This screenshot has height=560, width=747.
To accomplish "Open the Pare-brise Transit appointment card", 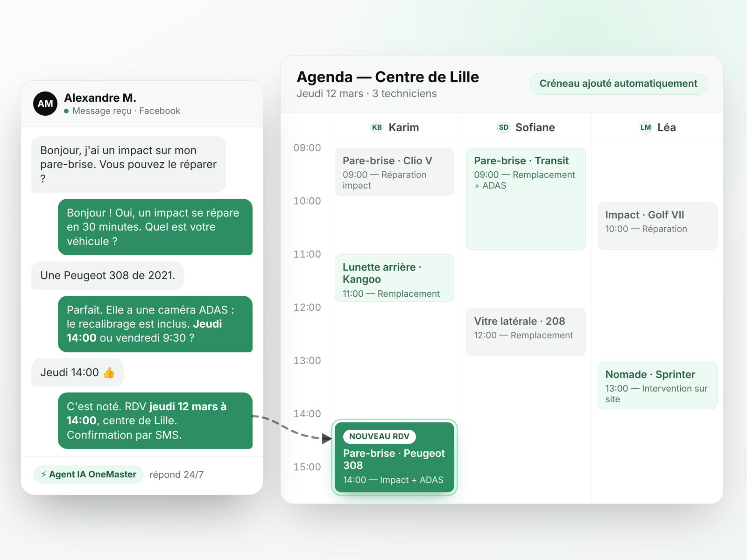I will coord(526,199).
